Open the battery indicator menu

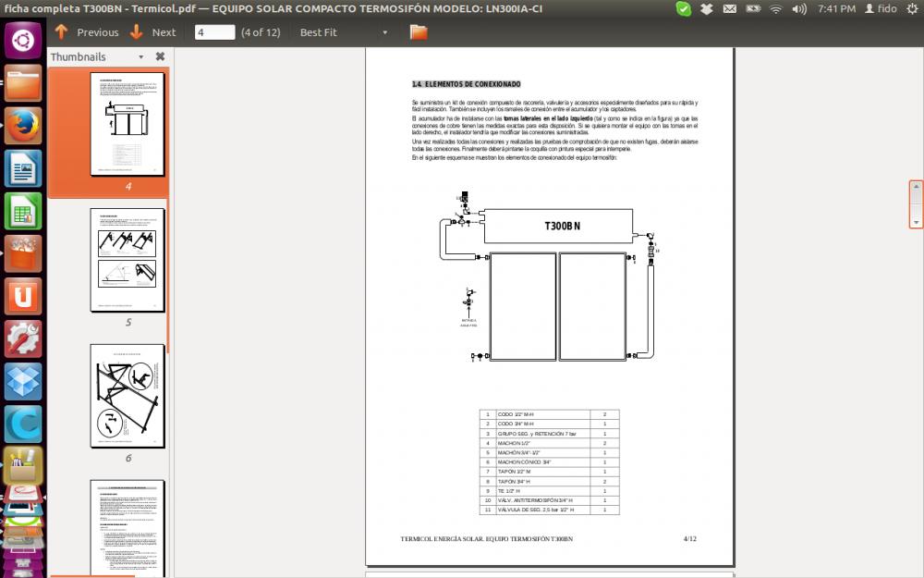point(753,9)
